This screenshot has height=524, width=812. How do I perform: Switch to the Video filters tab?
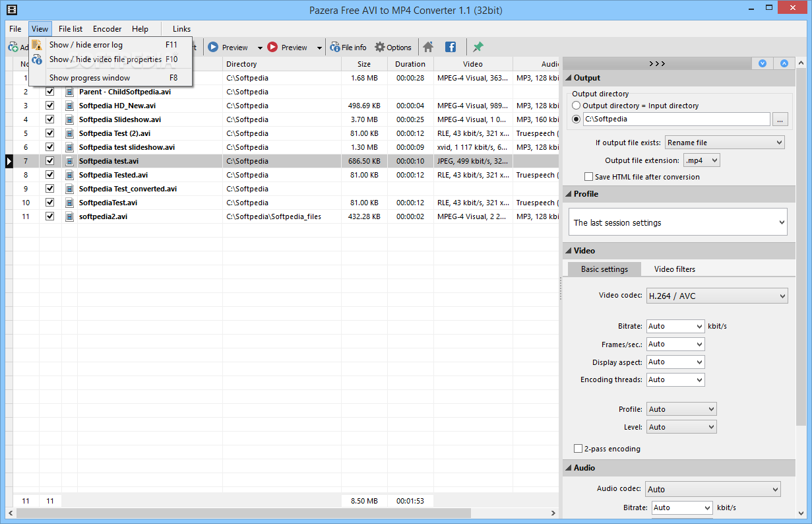coord(675,269)
